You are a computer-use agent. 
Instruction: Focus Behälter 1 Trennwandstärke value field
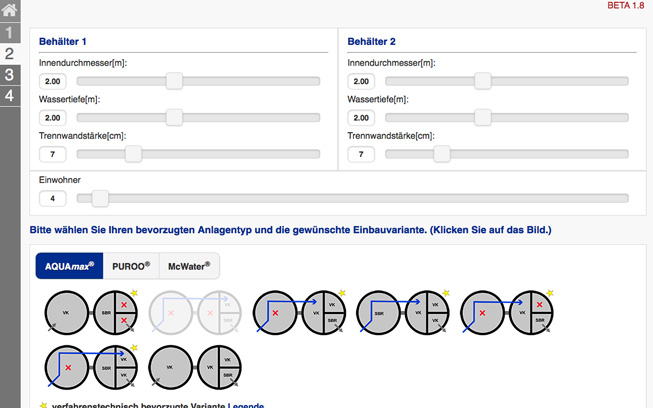coord(53,154)
